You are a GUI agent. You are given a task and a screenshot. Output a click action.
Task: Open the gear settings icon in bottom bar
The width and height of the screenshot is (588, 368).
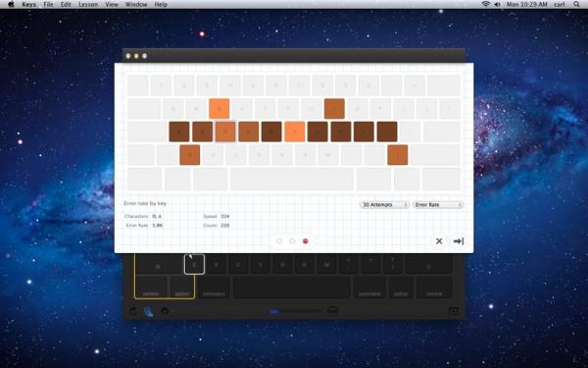165,311
